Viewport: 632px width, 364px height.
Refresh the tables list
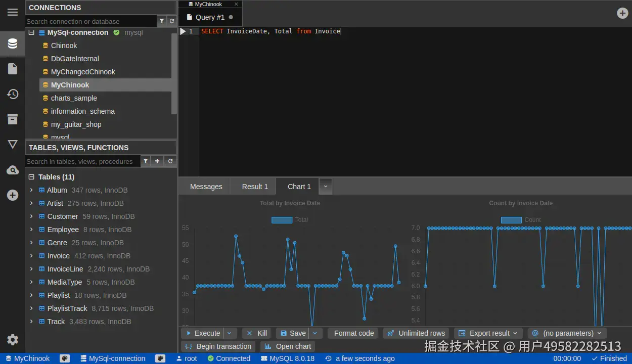(170, 161)
